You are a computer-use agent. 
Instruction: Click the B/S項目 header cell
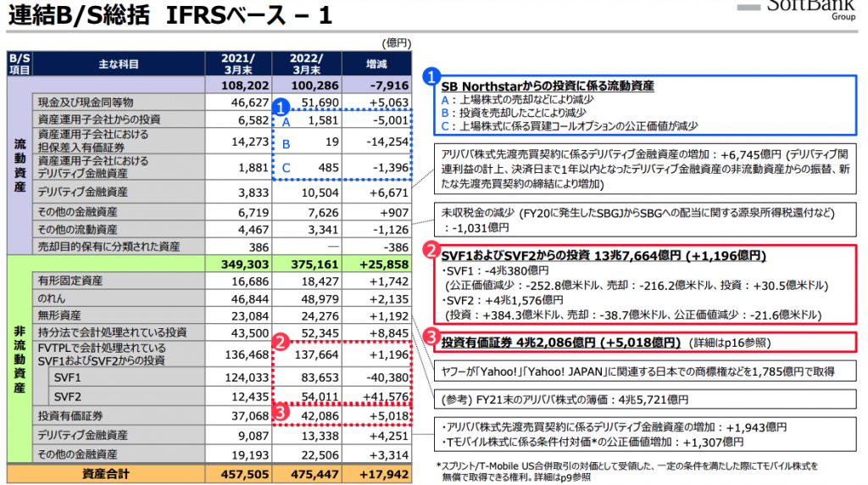19,64
